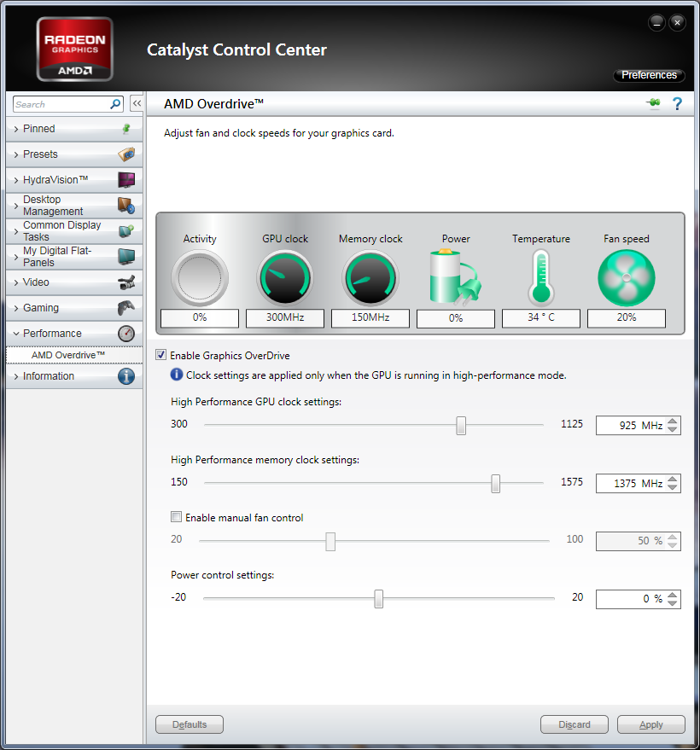Minimize the Catalyst Control Center window
Screen dimensions: 700x750
[656, 22]
